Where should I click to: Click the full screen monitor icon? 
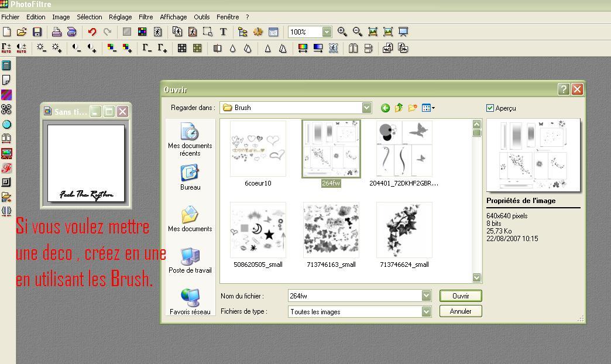403,32
